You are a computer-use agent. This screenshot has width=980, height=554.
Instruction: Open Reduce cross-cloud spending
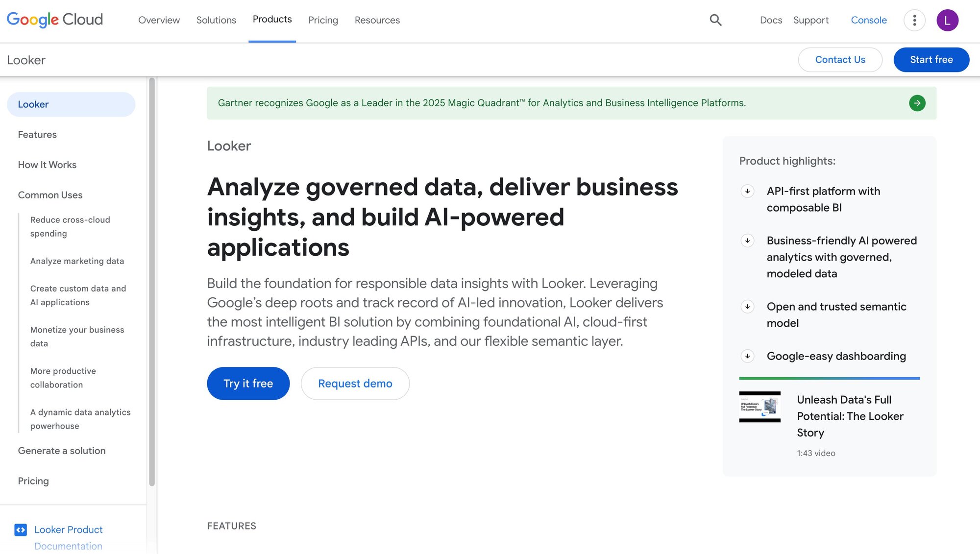click(70, 227)
